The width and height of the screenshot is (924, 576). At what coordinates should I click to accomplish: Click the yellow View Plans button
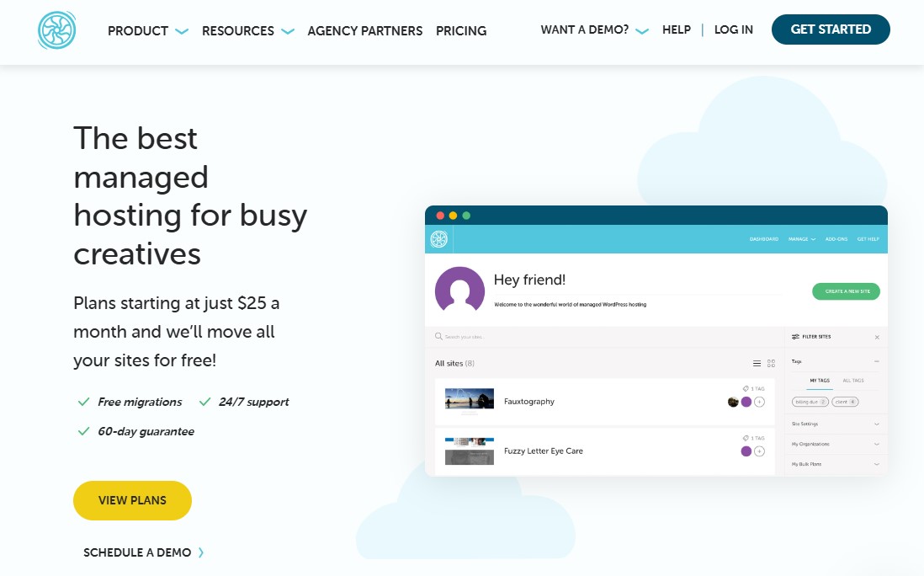(132, 500)
